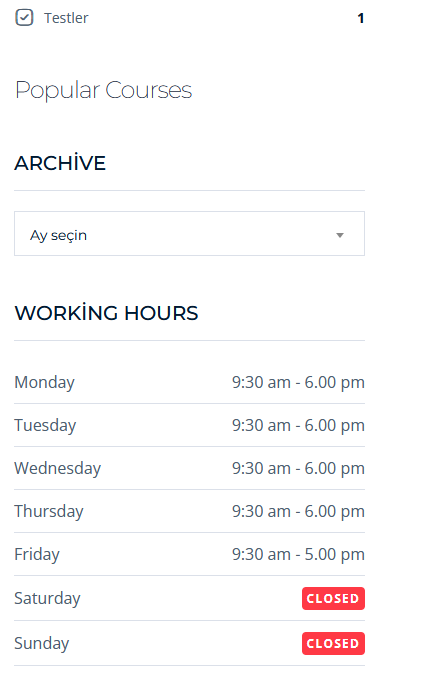
Task: Click the Saturday CLOSED badge
Action: pyautogui.click(x=333, y=598)
